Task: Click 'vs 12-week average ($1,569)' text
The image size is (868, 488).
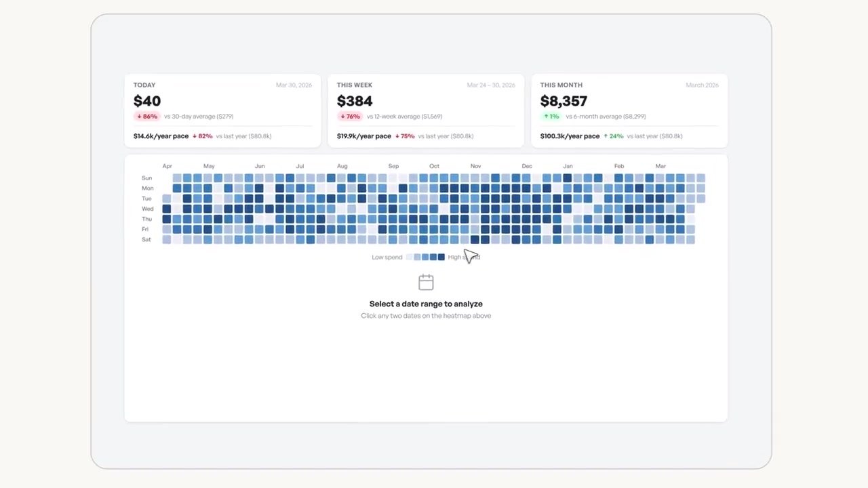Action: click(x=405, y=117)
